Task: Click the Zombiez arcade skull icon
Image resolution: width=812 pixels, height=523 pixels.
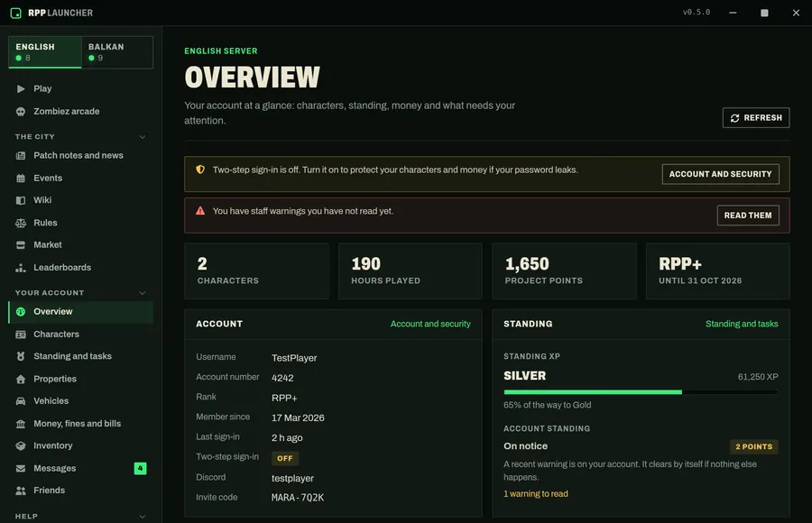Action: [21, 111]
